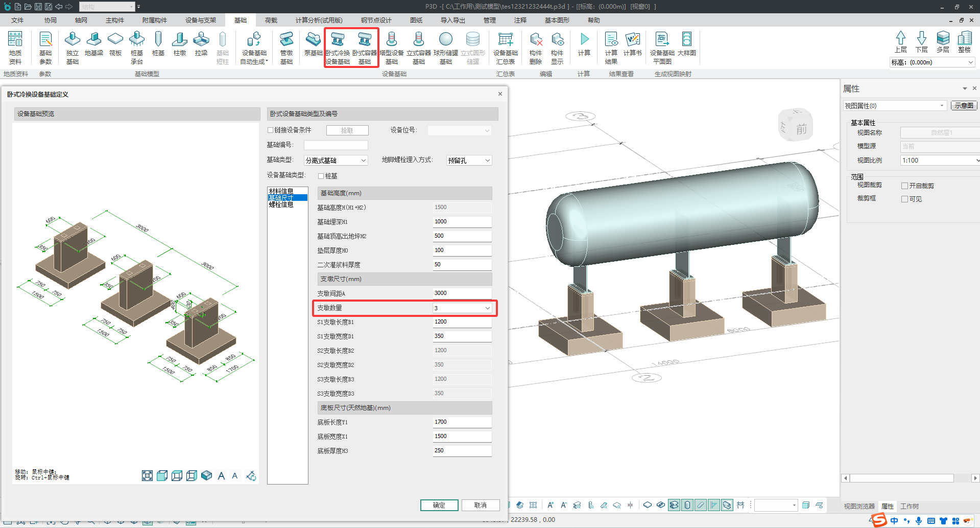Image resolution: width=980 pixels, height=528 pixels.
Task: Click the 基础埋深H1 input field
Action: click(x=462, y=222)
